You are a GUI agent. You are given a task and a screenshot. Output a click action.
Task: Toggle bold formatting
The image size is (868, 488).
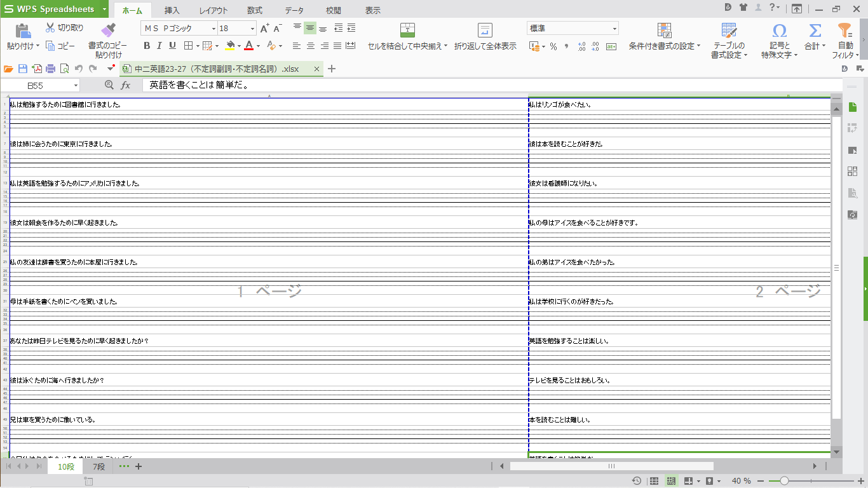(x=147, y=46)
